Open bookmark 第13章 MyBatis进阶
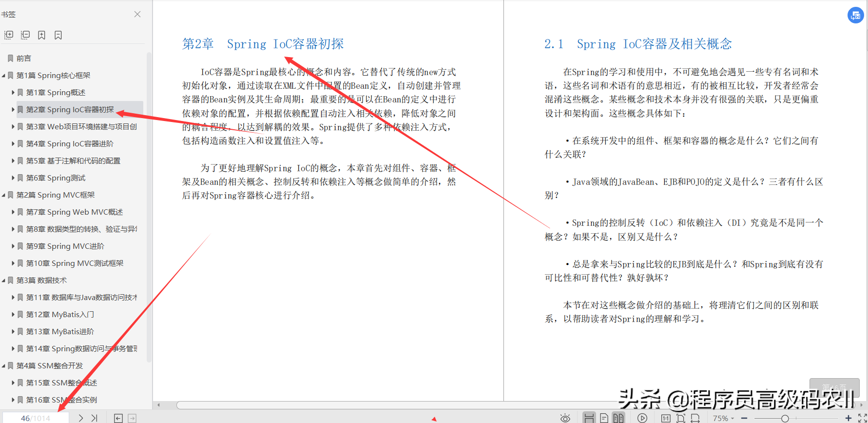Screen dimensions: 868x423 (x=60, y=331)
